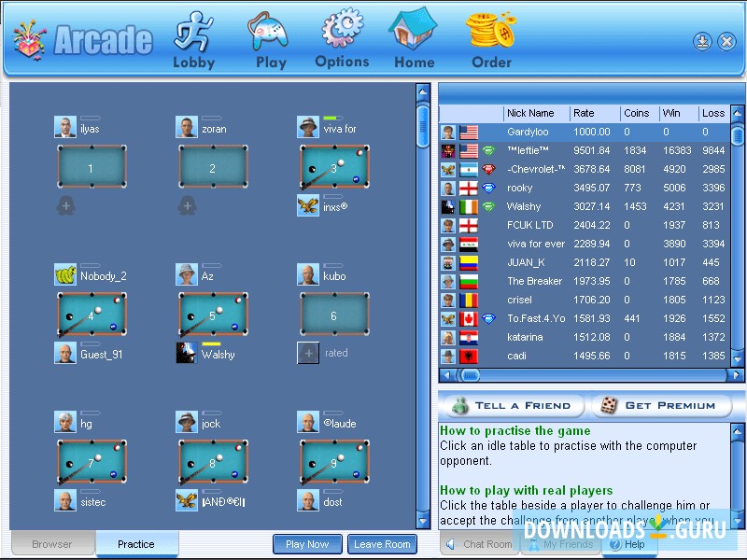Select player Az avatar
The width and height of the screenshot is (747, 560).
[x=187, y=274]
